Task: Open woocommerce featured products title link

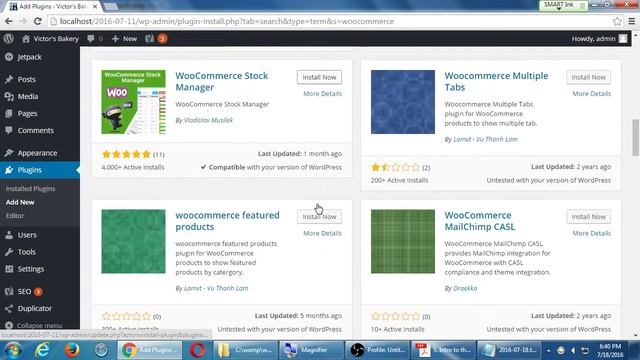Action: [x=227, y=221]
